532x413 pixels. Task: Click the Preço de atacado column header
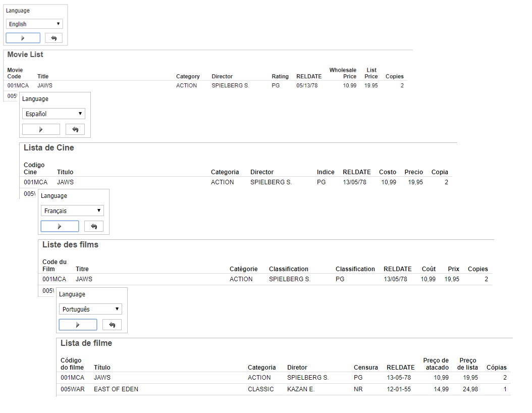[436, 364]
